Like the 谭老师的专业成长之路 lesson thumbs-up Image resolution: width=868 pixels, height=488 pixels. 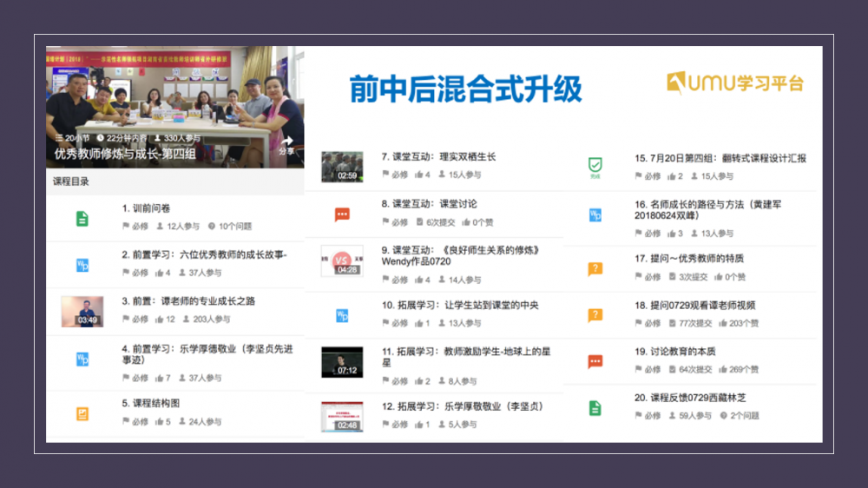coord(158,320)
